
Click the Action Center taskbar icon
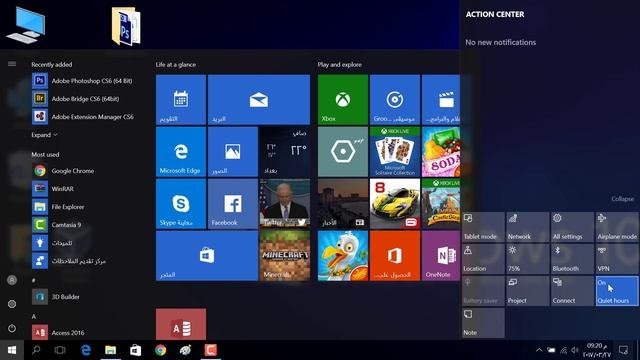tap(623, 350)
